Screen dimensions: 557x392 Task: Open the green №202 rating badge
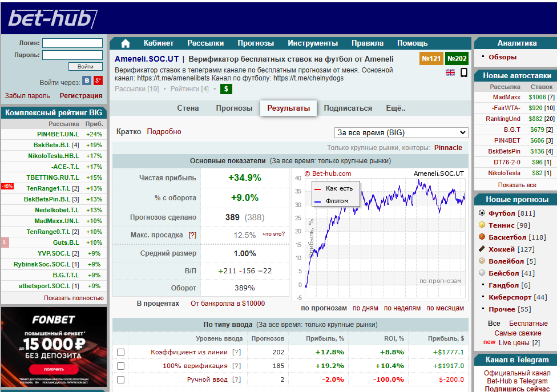[x=457, y=59]
